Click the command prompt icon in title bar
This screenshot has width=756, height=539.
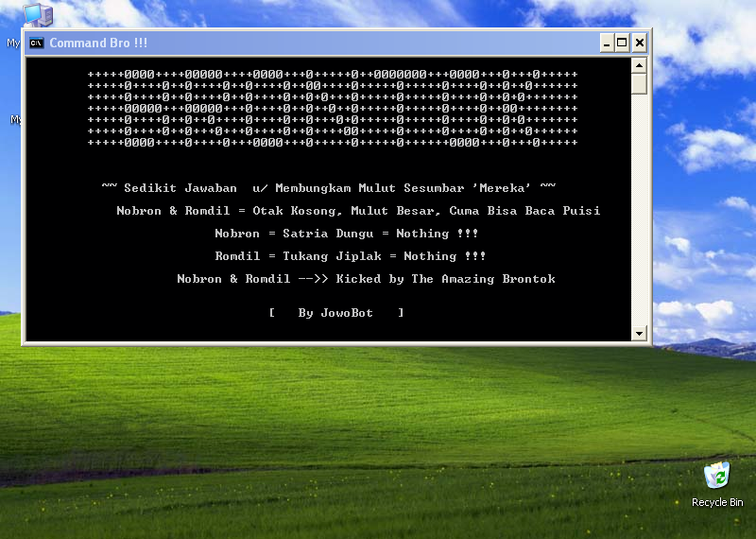pyautogui.click(x=36, y=43)
